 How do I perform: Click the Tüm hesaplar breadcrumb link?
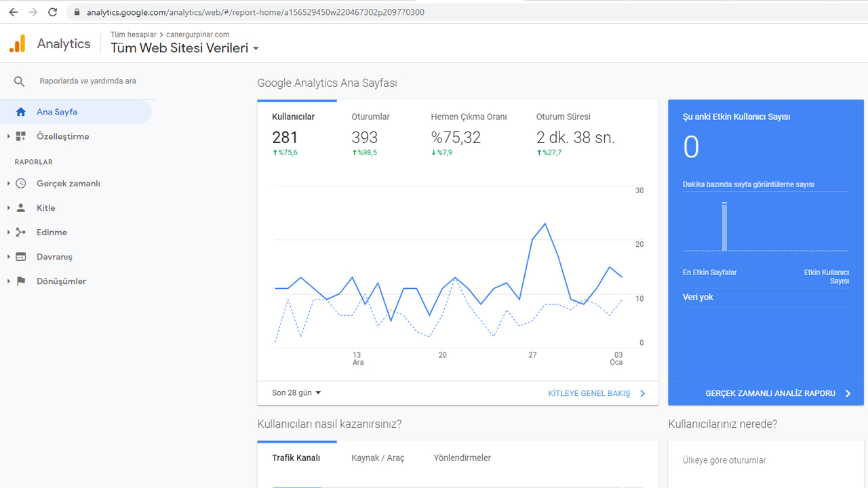click(133, 35)
